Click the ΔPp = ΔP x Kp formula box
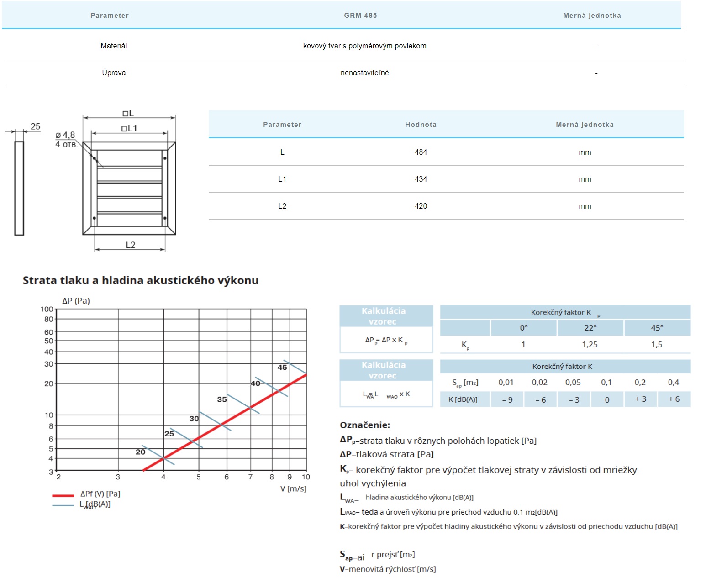 (x=386, y=340)
